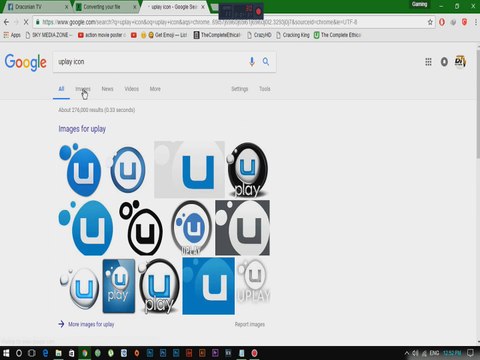Open search Settings
Viewport: 480px width, 360px height.
pos(240,89)
